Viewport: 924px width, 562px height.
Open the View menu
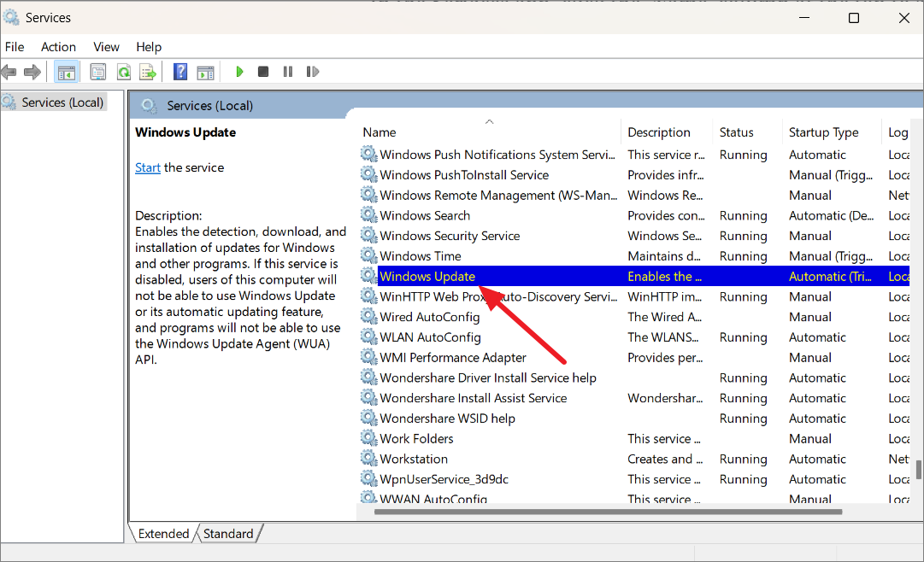[106, 46]
